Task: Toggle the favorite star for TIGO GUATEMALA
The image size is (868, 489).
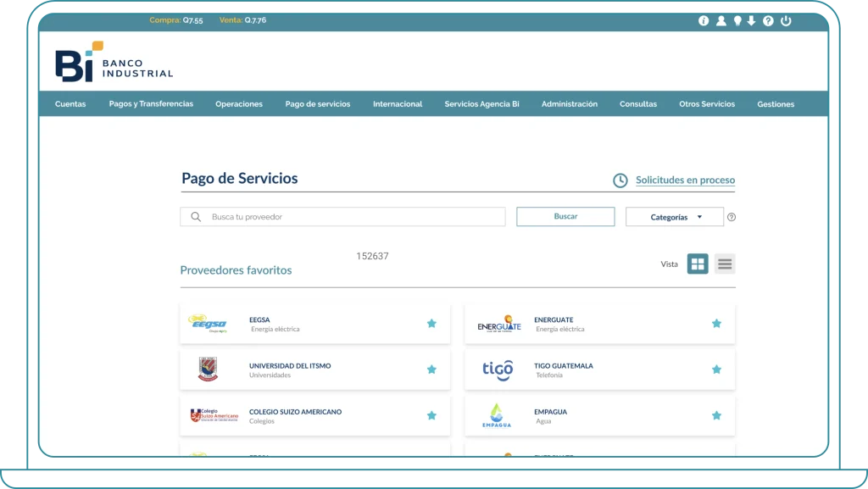Action: pos(715,370)
